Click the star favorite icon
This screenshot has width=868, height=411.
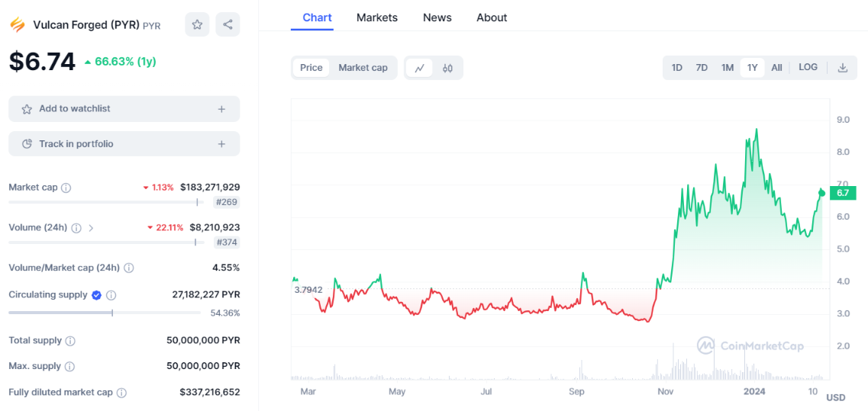coord(197,24)
